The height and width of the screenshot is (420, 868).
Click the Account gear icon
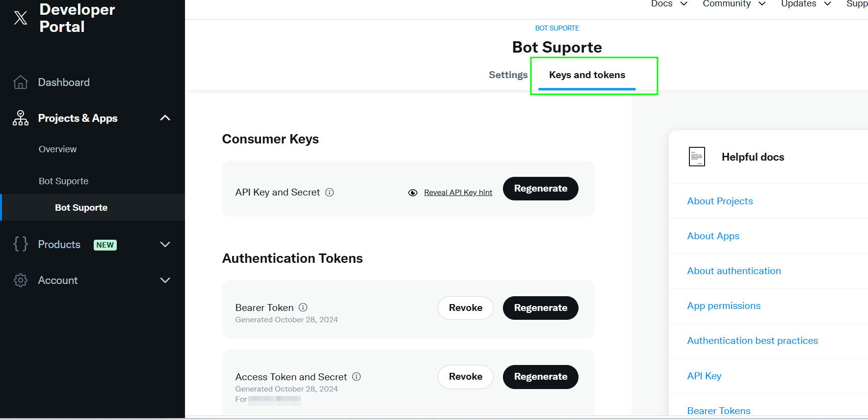click(x=21, y=280)
